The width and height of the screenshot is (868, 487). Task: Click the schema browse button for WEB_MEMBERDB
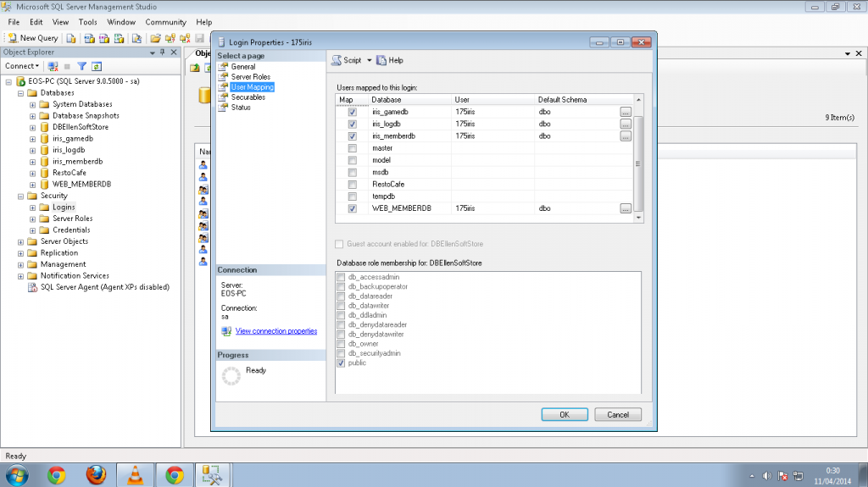coord(626,208)
